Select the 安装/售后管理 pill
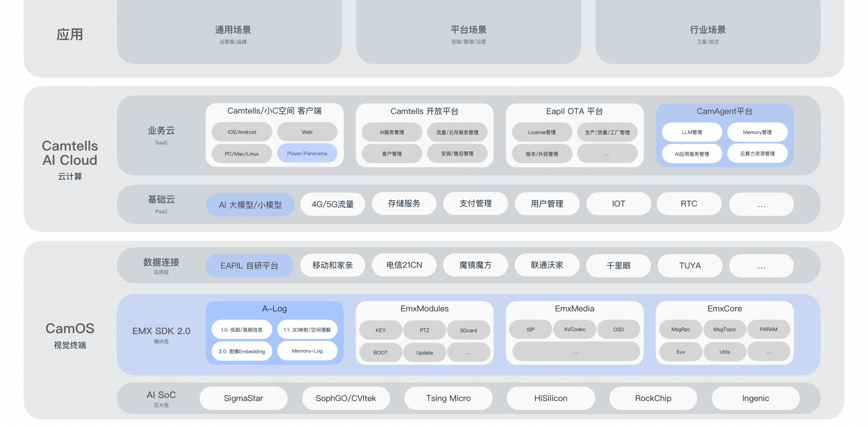 [x=457, y=154]
